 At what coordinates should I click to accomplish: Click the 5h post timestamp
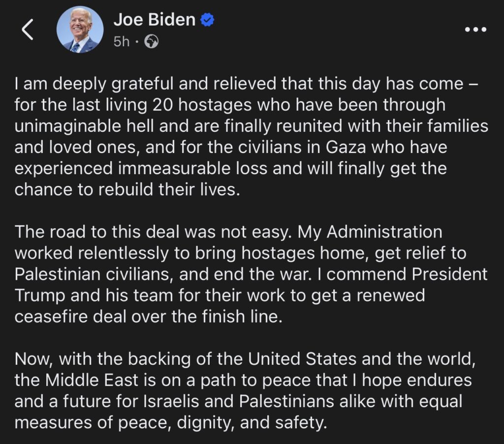pos(122,42)
